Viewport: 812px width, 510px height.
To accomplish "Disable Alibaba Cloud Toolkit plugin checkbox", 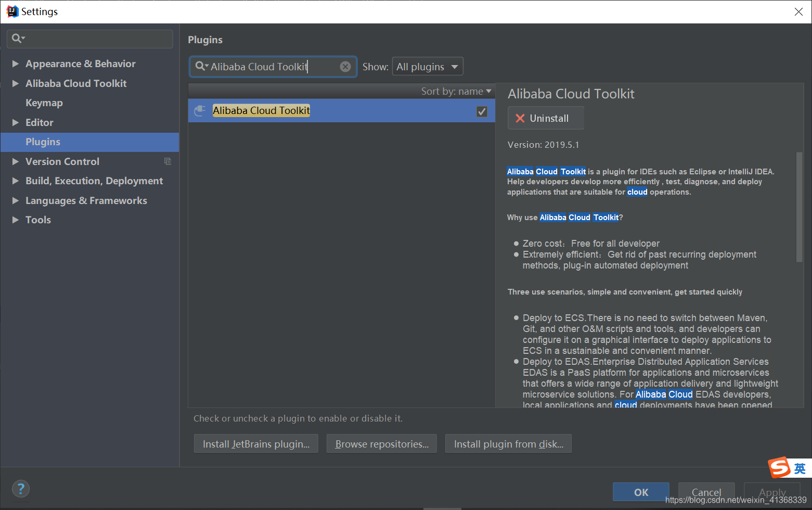I will click(x=482, y=111).
